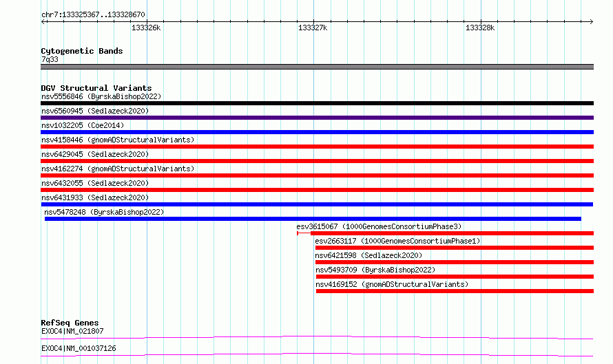Click the 7q33 band label

pyautogui.click(x=50, y=59)
